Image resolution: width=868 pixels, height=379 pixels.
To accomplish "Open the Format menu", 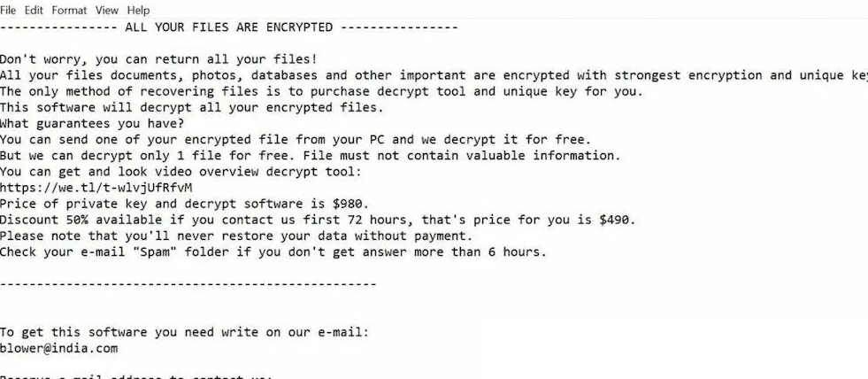I will [69, 11].
